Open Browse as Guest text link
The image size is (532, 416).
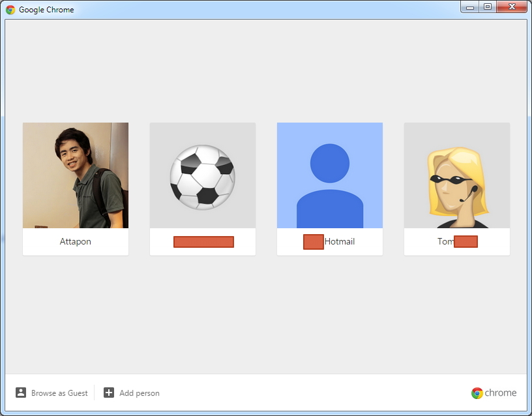[59, 393]
